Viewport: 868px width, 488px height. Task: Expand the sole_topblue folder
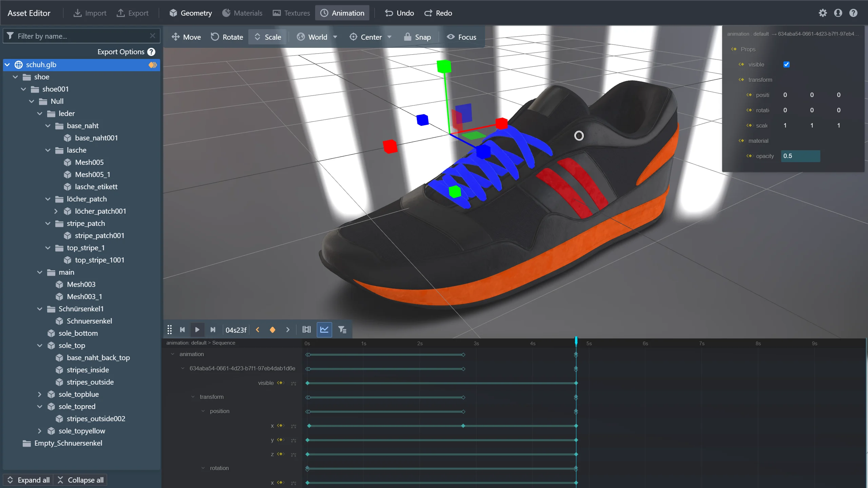39,394
